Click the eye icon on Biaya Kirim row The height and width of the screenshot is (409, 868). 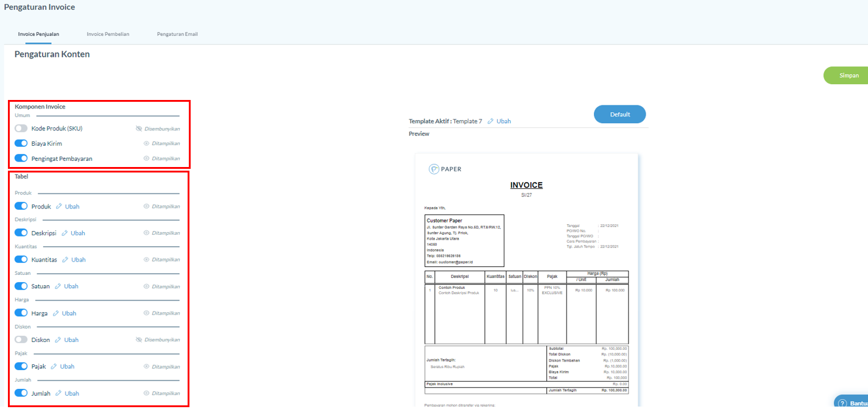(146, 144)
